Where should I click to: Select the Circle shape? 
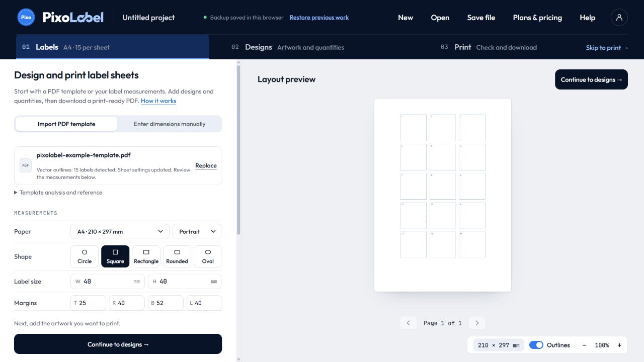[x=85, y=256]
